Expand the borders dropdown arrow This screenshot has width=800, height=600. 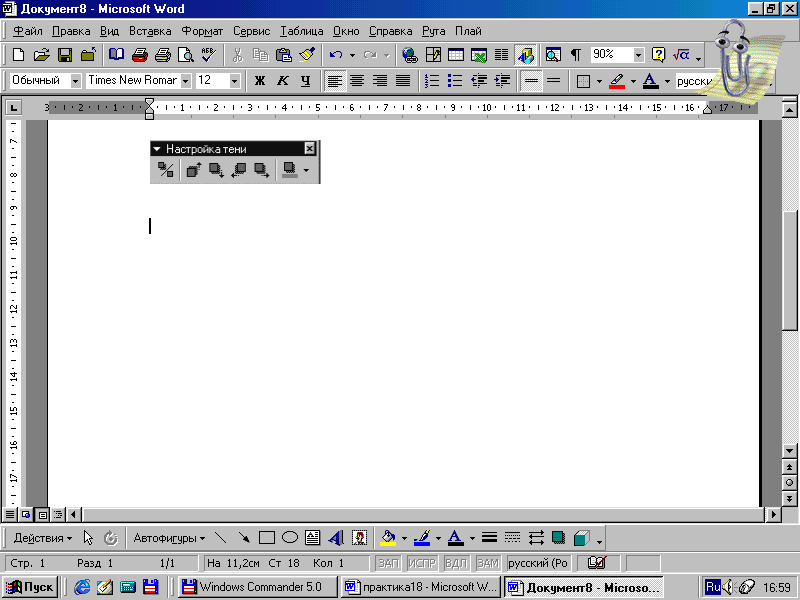click(599, 81)
